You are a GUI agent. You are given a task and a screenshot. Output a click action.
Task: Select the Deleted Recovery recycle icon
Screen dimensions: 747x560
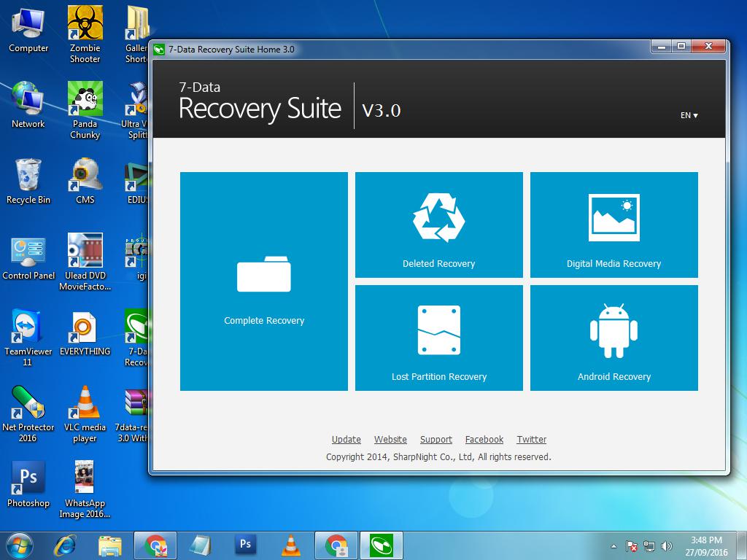(438, 218)
